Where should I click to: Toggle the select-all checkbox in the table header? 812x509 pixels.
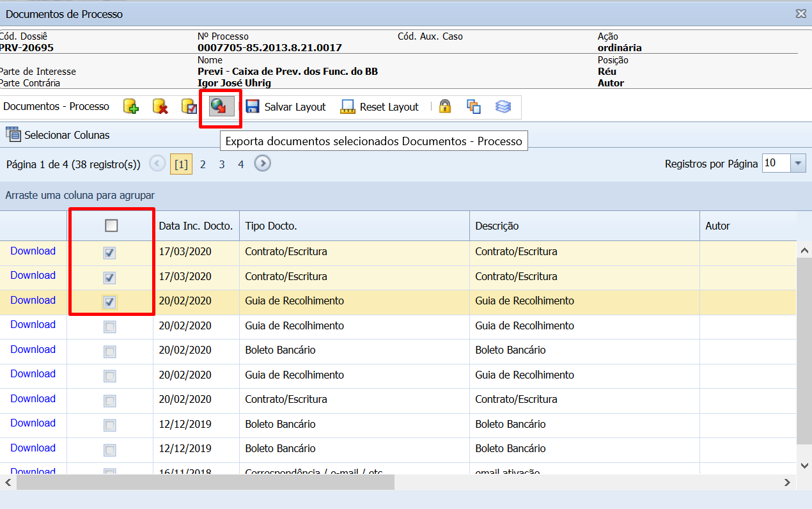click(111, 225)
